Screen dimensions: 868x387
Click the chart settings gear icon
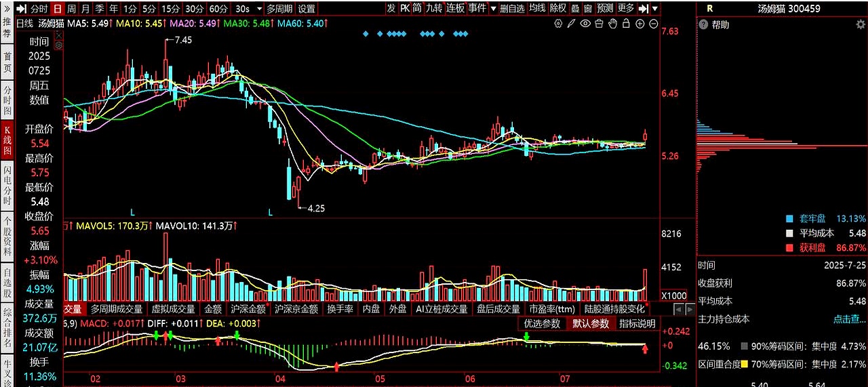558,24
